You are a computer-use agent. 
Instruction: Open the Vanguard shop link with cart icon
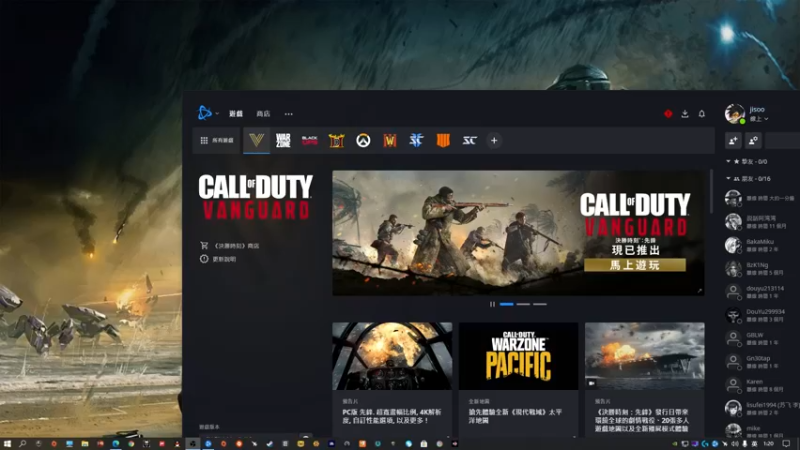point(230,245)
